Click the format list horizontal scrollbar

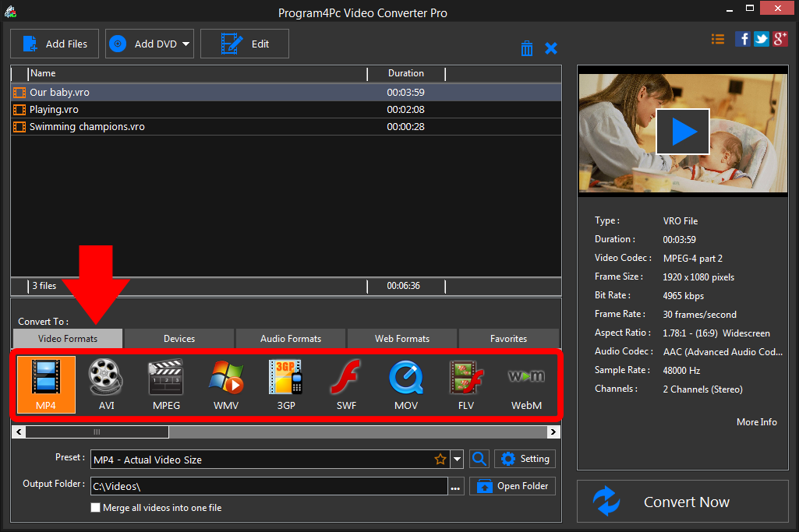point(97,432)
